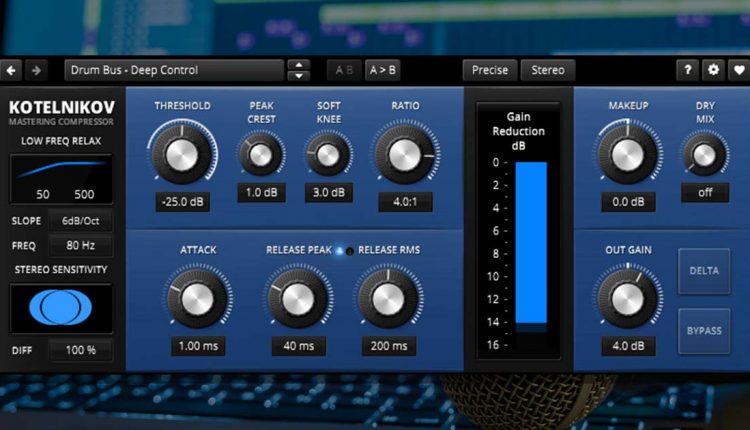
Task: Select the Freq 80 Hz value field
Action: pyautogui.click(x=80, y=245)
